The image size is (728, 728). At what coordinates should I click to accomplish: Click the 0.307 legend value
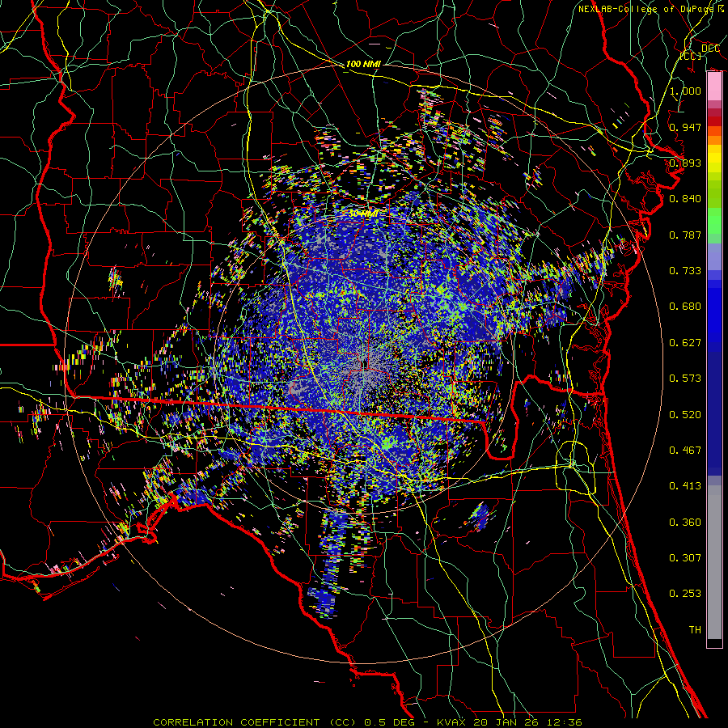tap(685, 557)
